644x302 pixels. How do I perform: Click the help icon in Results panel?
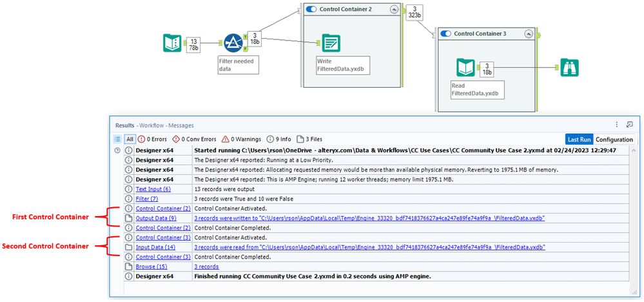click(x=117, y=150)
